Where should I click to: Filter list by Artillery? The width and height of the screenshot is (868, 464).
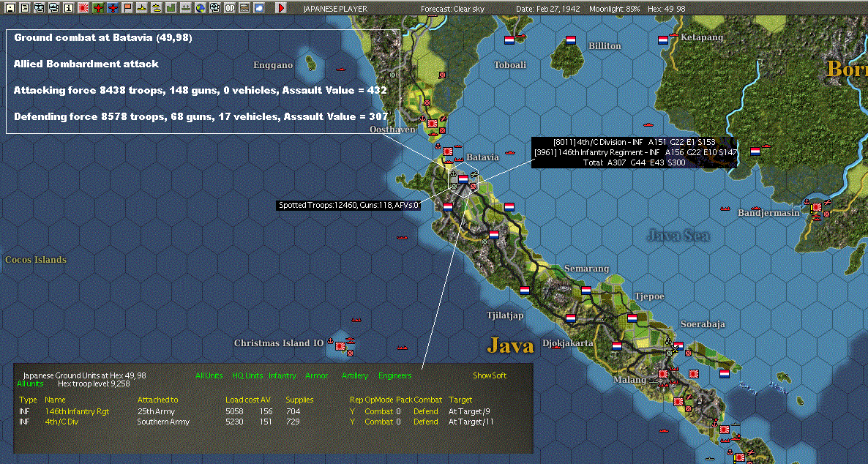coord(354,375)
